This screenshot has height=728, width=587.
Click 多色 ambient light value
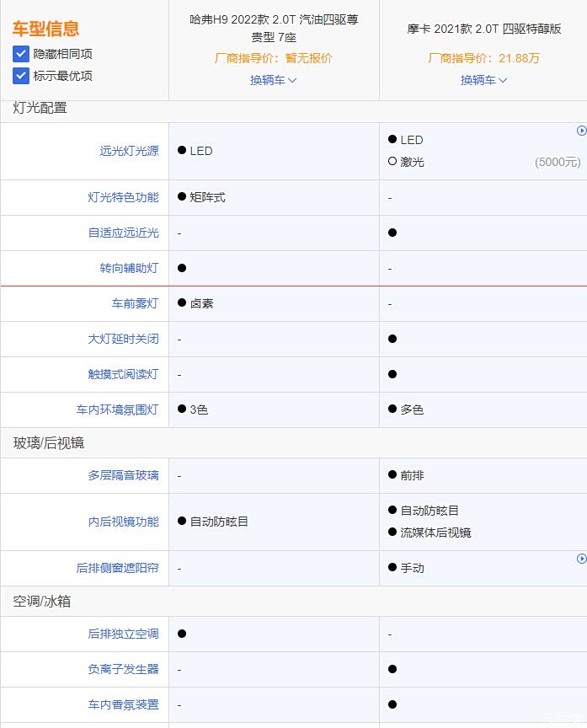(412, 409)
